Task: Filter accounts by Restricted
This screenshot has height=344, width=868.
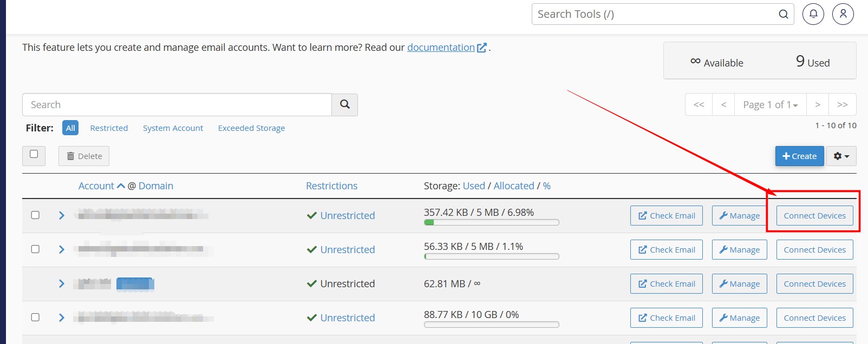Action: [109, 128]
